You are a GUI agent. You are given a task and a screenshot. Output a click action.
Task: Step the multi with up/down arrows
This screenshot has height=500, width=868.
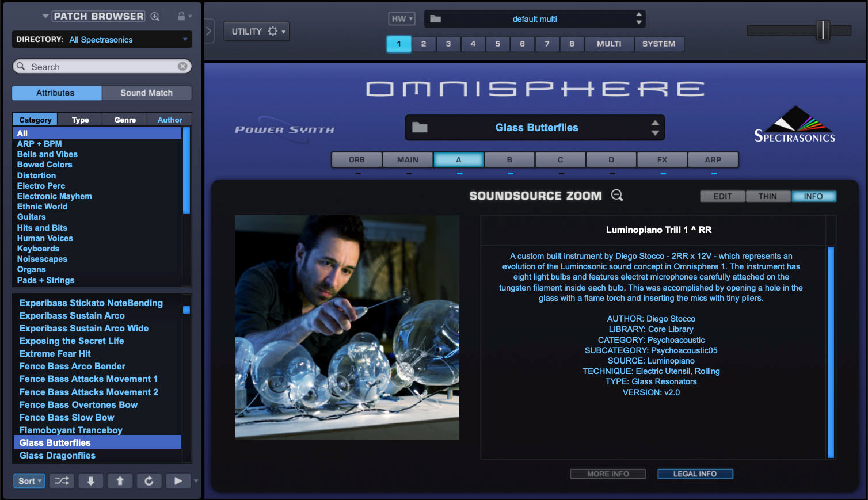point(639,18)
